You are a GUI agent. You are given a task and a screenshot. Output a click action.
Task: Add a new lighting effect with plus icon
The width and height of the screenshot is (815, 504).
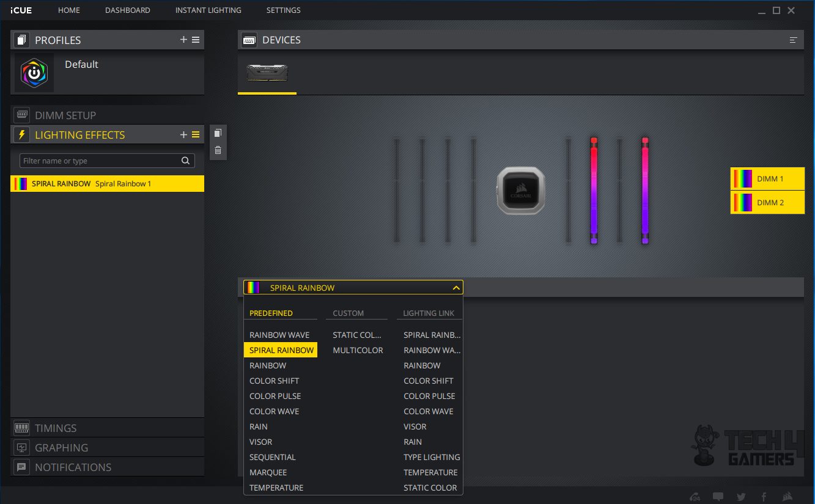[x=183, y=135]
